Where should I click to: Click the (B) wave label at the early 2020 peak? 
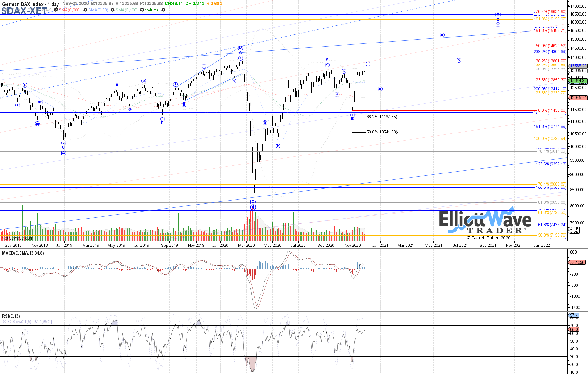click(241, 47)
